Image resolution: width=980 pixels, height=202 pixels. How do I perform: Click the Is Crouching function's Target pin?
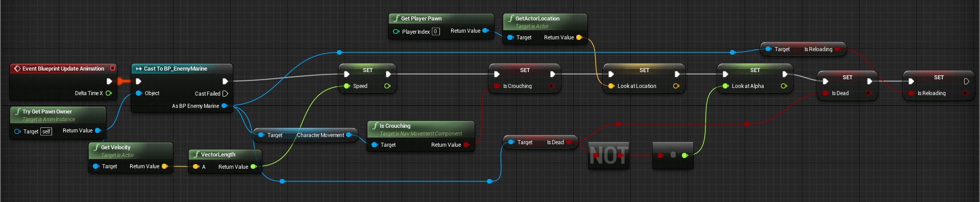click(x=375, y=145)
